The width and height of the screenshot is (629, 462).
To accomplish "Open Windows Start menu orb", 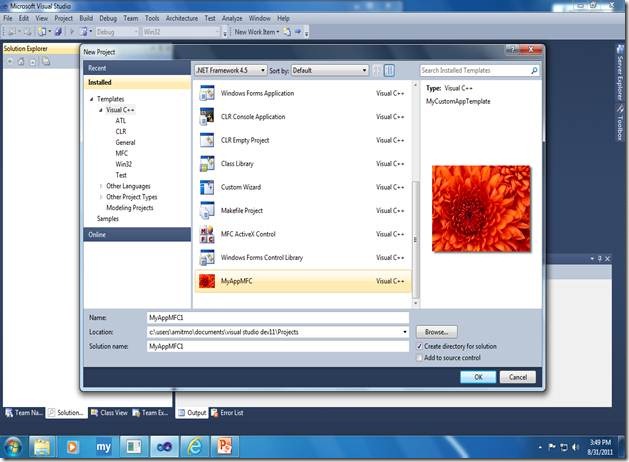I will coord(13,447).
